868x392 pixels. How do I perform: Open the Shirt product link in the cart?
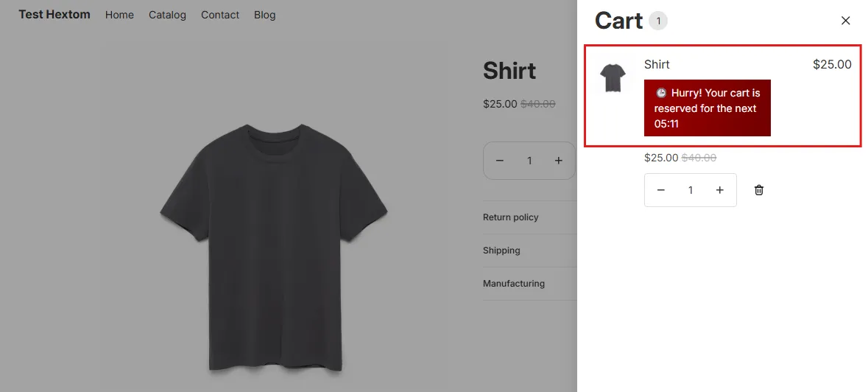[657, 64]
